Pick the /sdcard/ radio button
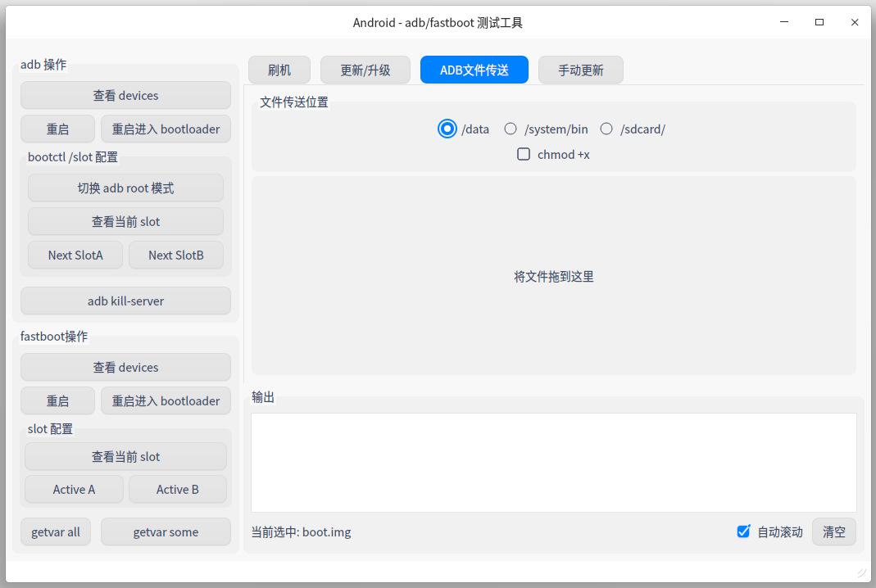Screen dimensions: 876x588 click(606, 129)
